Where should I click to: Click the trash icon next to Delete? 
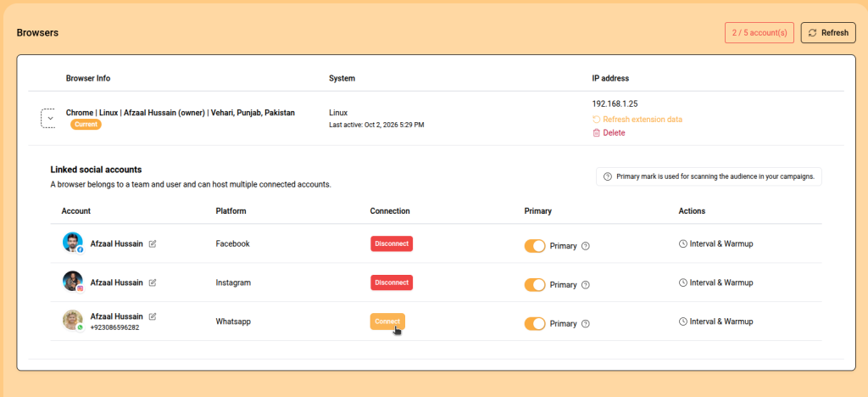[x=596, y=133]
